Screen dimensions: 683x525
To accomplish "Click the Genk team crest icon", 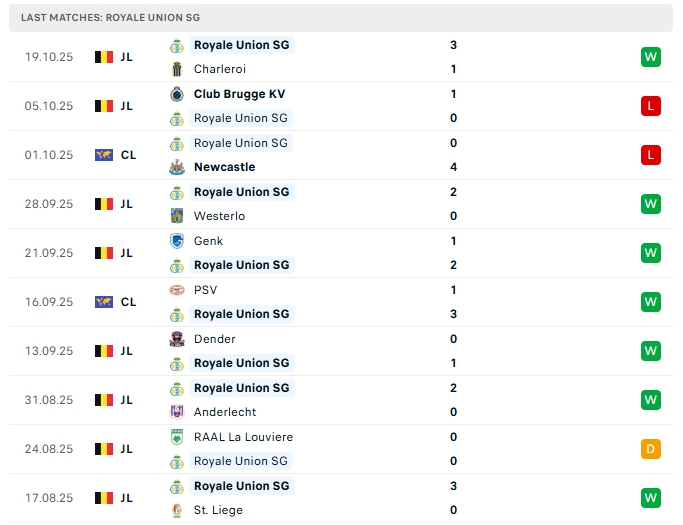I will coord(177,241).
